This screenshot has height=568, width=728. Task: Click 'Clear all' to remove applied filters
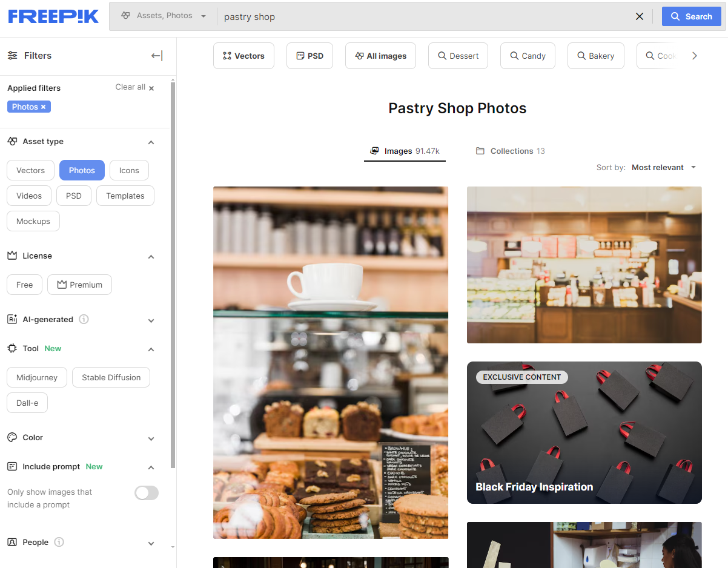tap(129, 87)
